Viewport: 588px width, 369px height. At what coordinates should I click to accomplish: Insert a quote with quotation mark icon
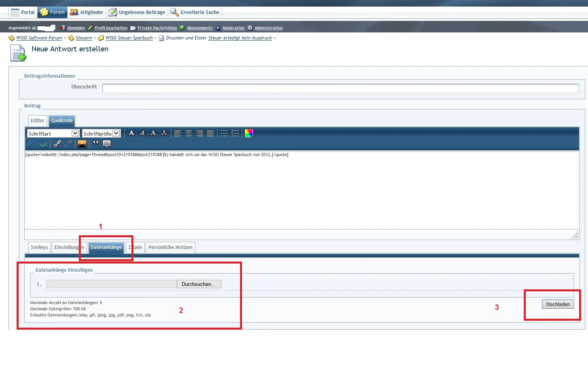pyautogui.click(x=95, y=144)
